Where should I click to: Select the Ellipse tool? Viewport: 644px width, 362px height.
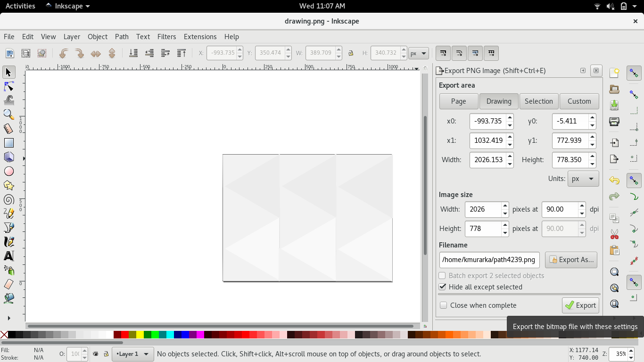[x=8, y=171]
